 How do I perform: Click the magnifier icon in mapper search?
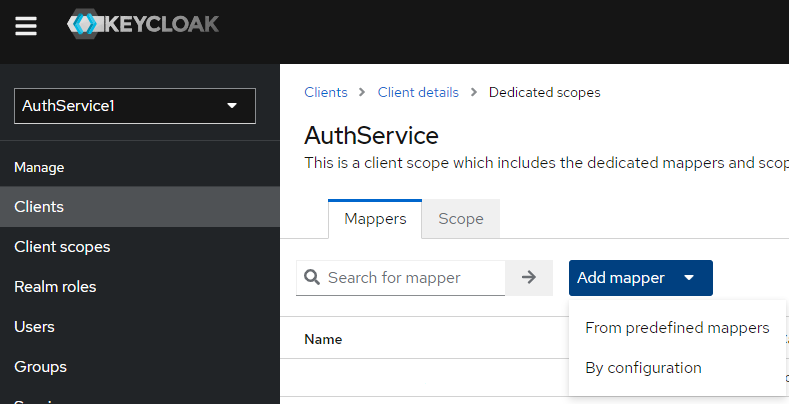311,278
